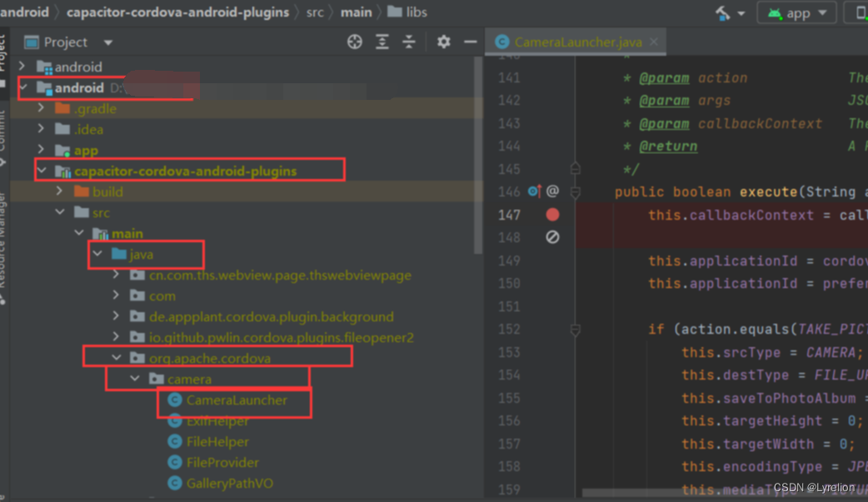Expand the first android project node
Screen dimensions: 868x502
pos(22,67)
